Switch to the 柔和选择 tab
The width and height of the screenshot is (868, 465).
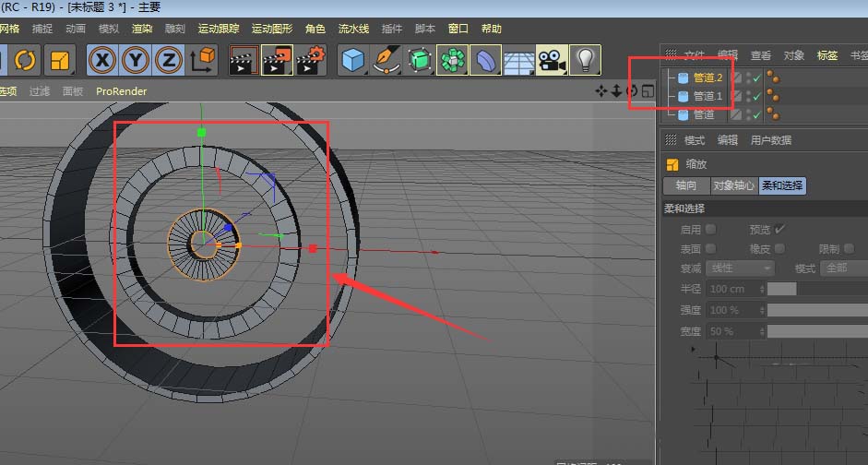click(x=782, y=185)
